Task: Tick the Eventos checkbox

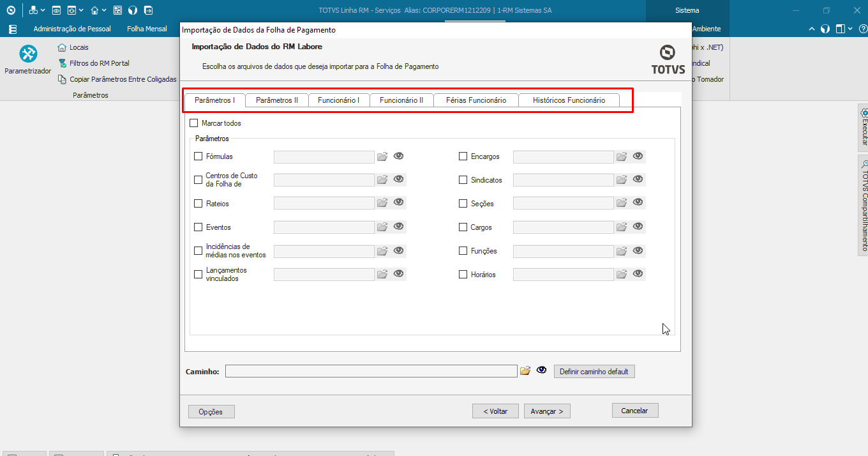Action: point(198,227)
